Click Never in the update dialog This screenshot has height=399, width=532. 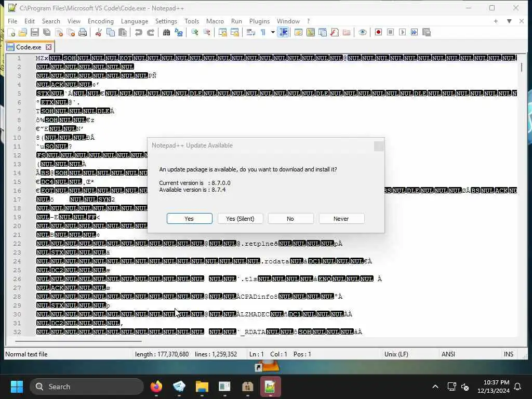[341, 219]
